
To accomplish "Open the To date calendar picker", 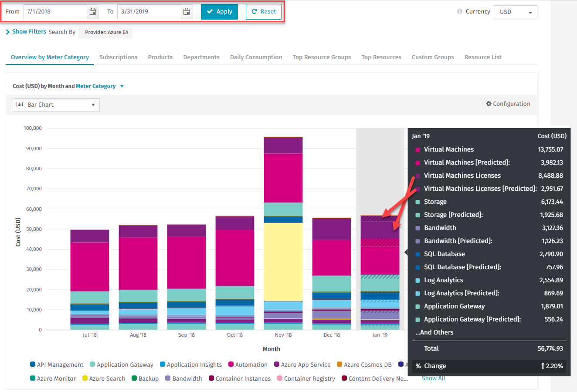I will 187,12.
